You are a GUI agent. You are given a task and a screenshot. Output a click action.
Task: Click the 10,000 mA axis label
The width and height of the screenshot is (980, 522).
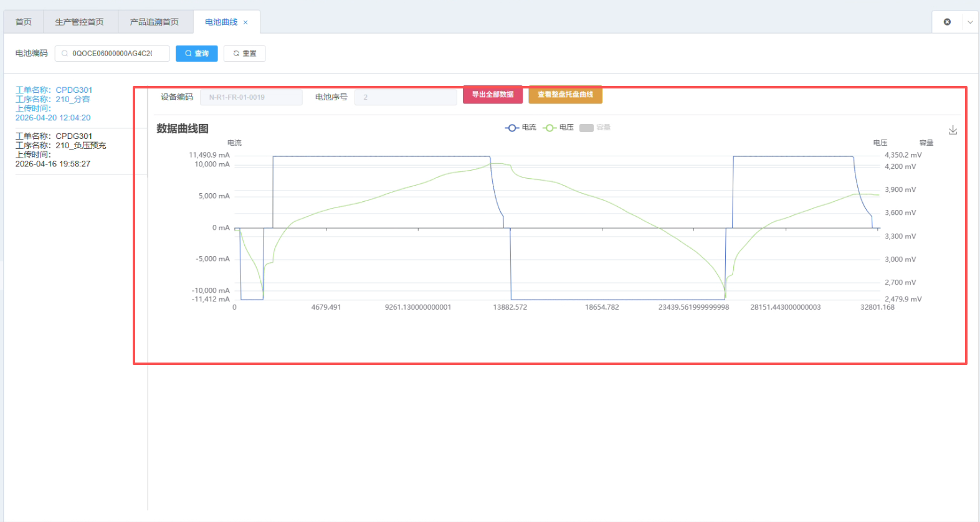click(x=212, y=164)
